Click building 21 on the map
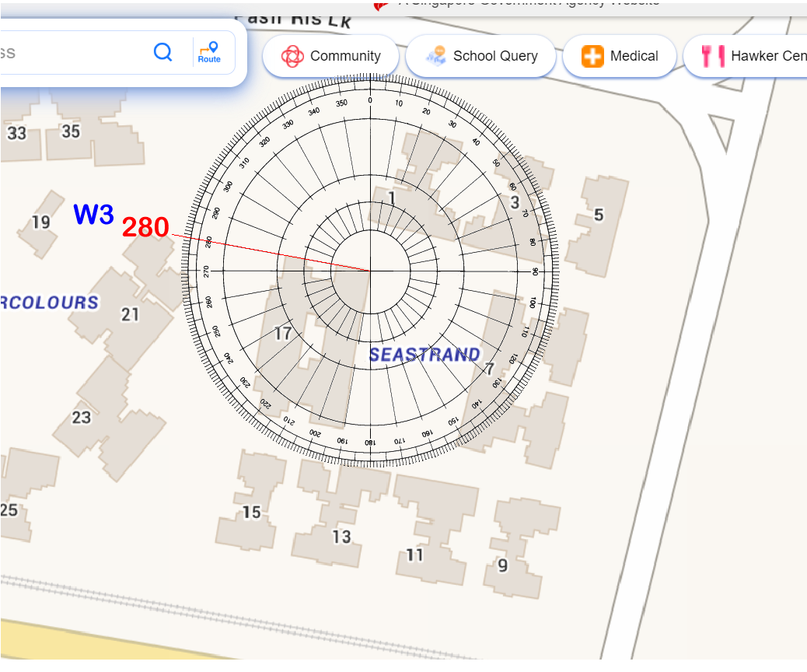Image resolution: width=807 pixels, height=672 pixels. tap(130, 315)
